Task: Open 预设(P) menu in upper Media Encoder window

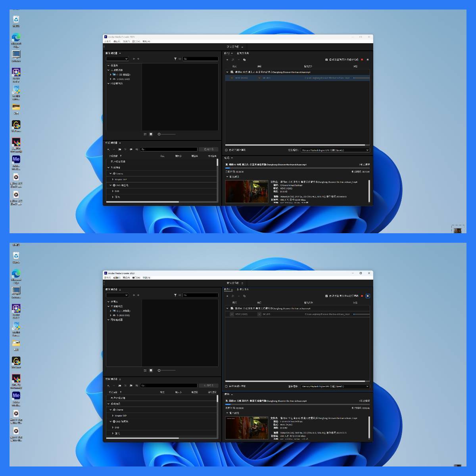Action: [126, 41]
